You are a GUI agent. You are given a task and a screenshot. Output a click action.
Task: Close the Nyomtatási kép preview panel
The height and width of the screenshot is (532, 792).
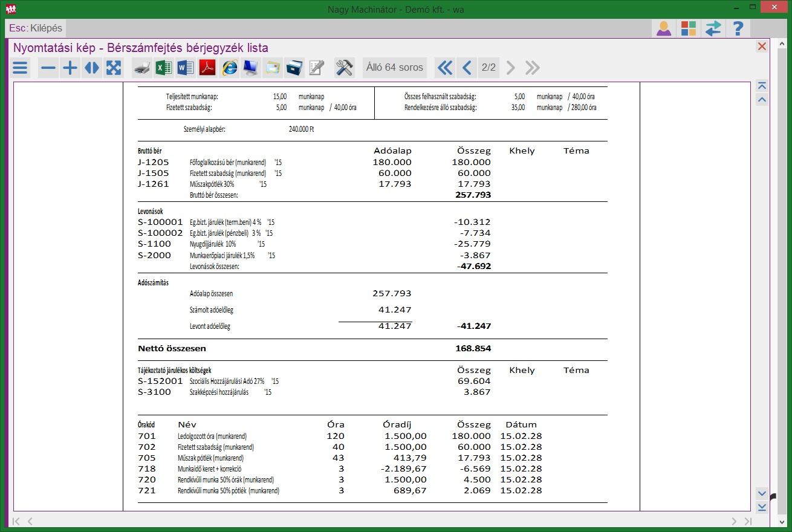tap(762, 47)
